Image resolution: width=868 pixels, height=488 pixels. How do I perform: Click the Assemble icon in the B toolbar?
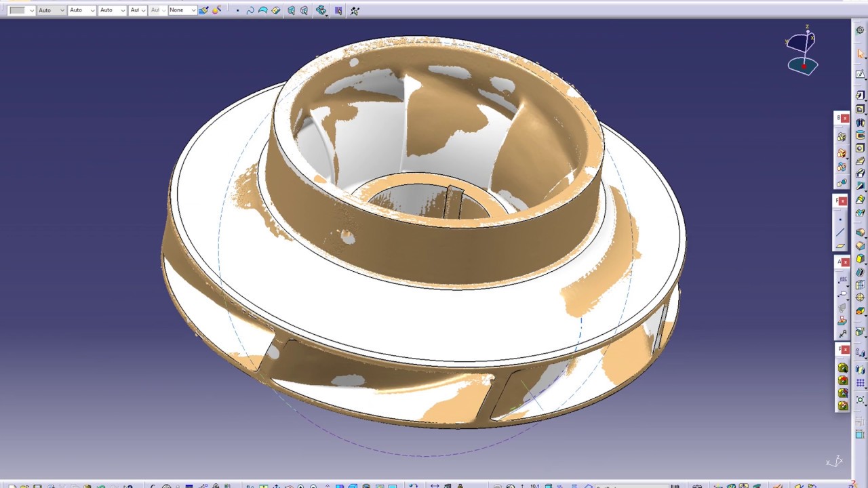point(841,137)
